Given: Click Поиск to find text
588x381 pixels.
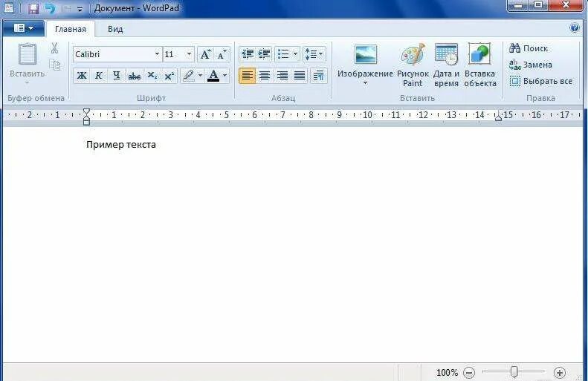Looking at the screenshot, I should [x=529, y=48].
